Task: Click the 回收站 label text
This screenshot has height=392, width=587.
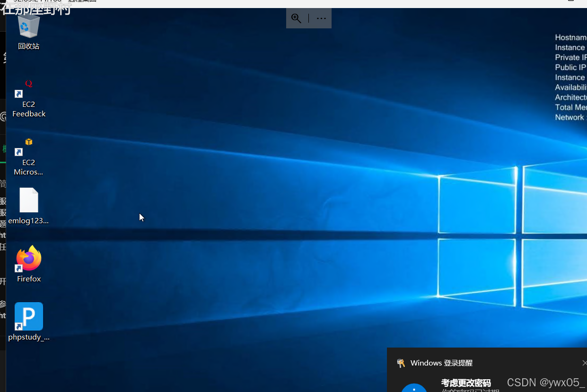Action: 29,46
